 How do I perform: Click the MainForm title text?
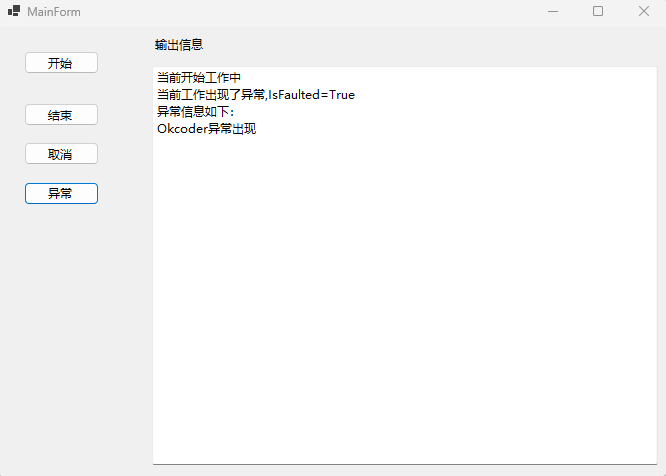[54, 11]
